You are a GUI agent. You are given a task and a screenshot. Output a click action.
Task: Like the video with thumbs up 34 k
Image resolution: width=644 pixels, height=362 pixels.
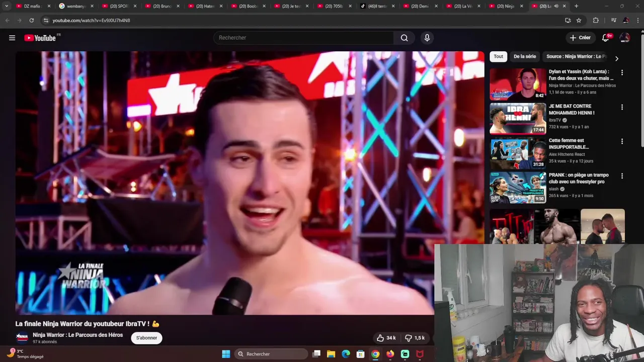386,338
